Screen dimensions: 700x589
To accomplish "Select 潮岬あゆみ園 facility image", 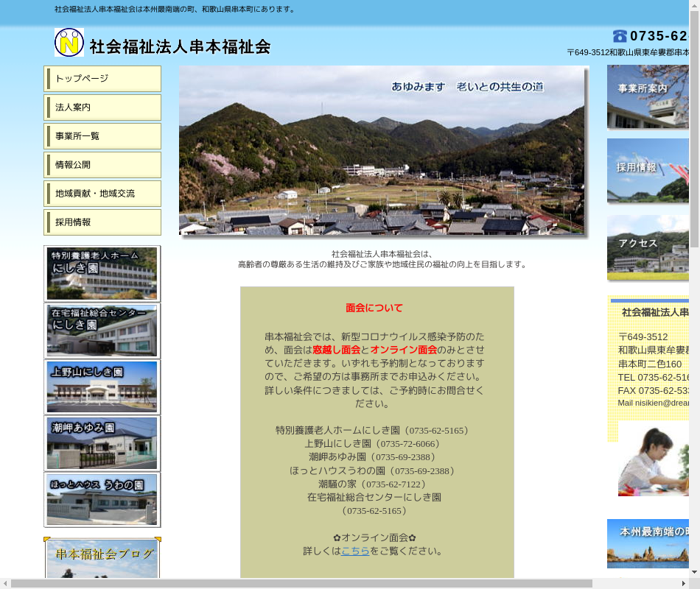I will (x=102, y=444).
